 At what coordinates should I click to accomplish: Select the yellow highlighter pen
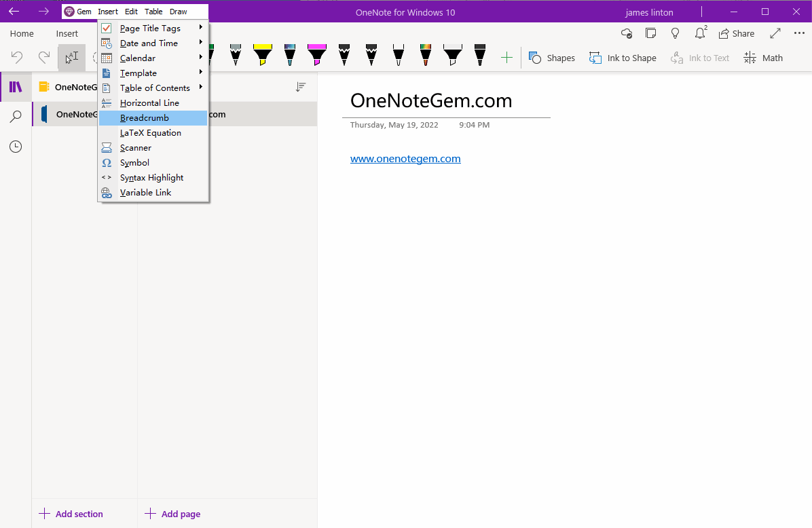[263, 55]
